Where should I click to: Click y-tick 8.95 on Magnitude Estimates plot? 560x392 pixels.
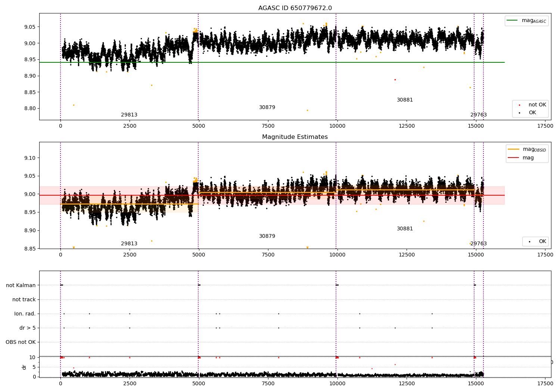point(30,212)
